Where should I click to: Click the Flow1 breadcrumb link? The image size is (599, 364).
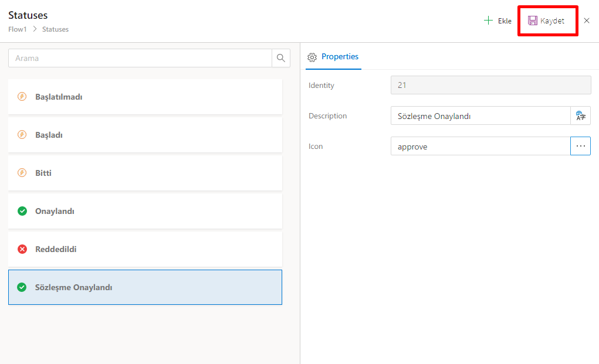(x=18, y=29)
